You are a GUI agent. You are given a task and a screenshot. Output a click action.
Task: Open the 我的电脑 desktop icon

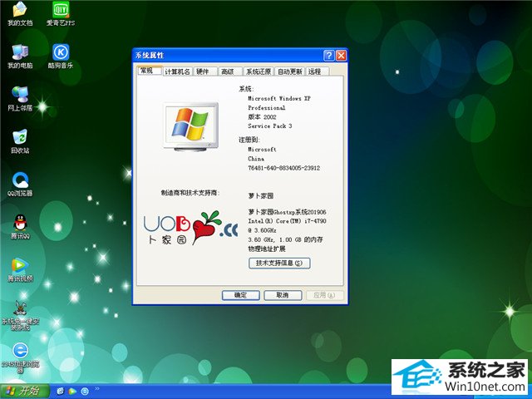(x=20, y=56)
